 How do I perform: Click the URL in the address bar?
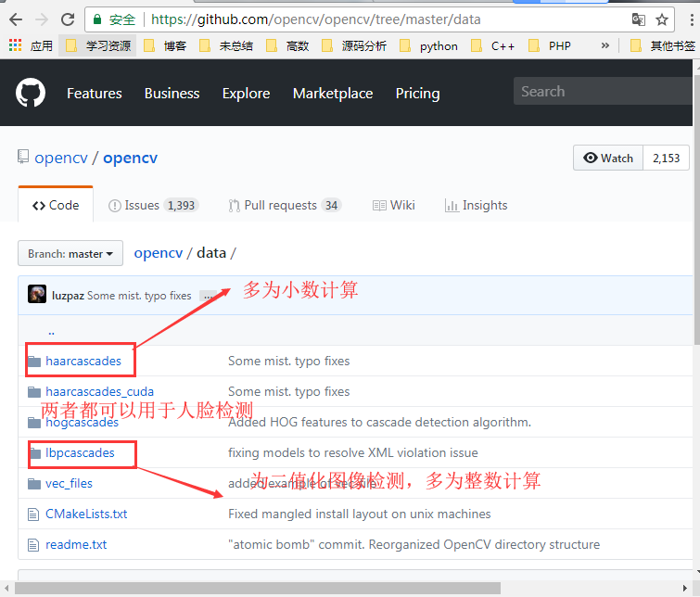tap(315, 19)
